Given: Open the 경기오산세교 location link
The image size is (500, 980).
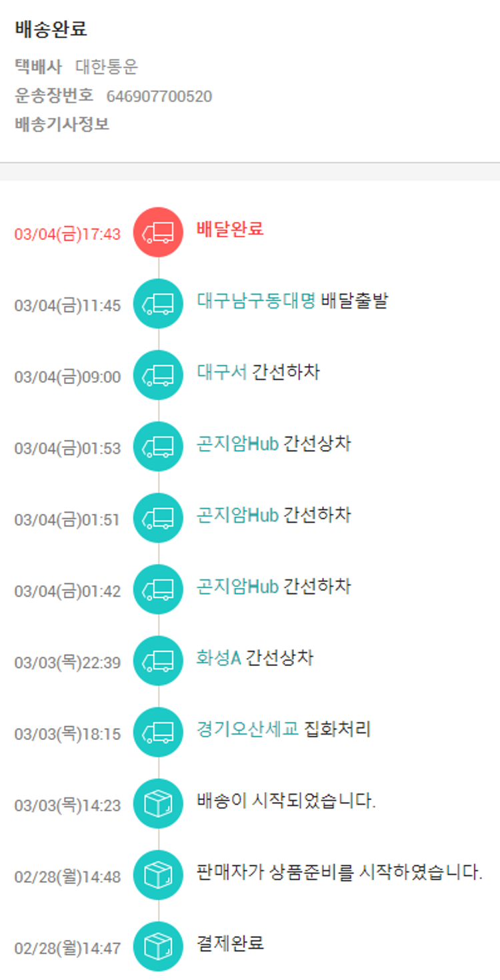Looking at the screenshot, I should pyautogui.click(x=247, y=729).
